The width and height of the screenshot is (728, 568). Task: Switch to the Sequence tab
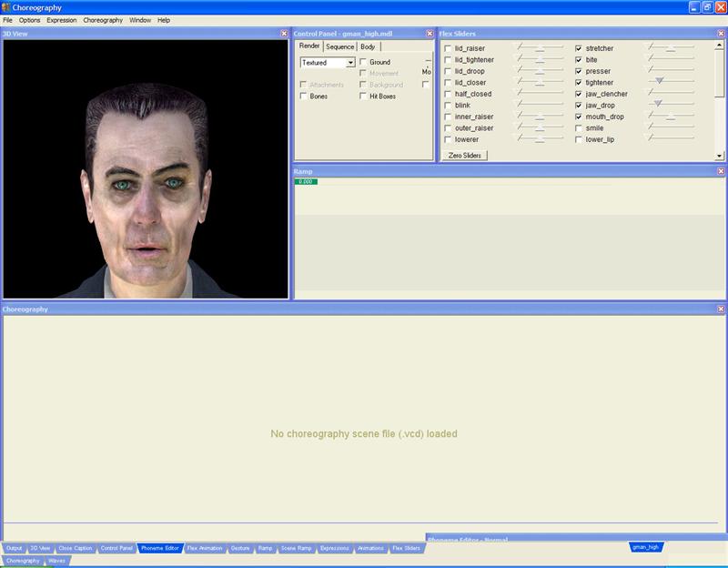click(x=339, y=46)
